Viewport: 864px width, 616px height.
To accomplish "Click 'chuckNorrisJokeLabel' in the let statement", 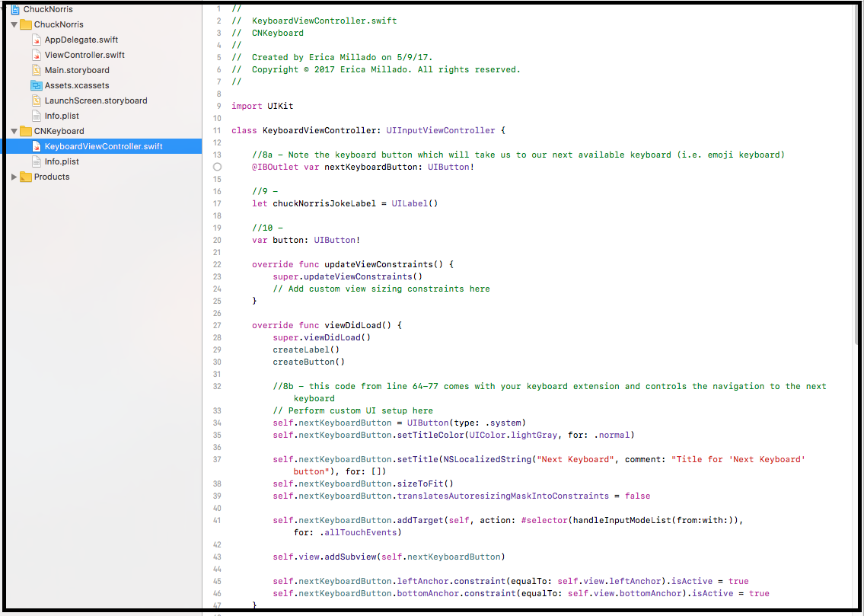I will 324,203.
